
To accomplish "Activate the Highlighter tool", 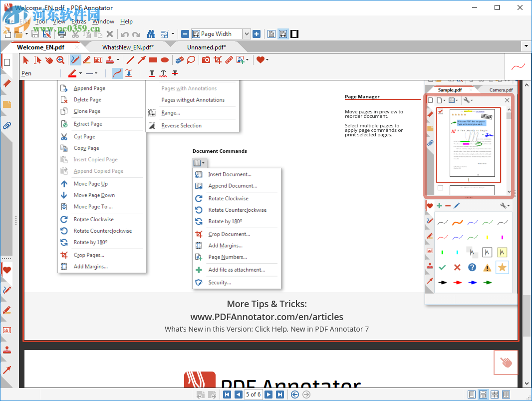I will pos(86,60).
